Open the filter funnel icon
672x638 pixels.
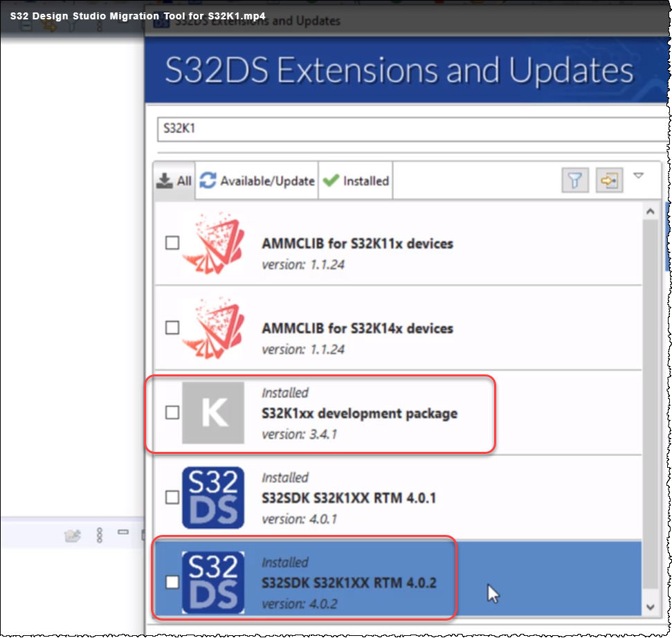click(574, 181)
